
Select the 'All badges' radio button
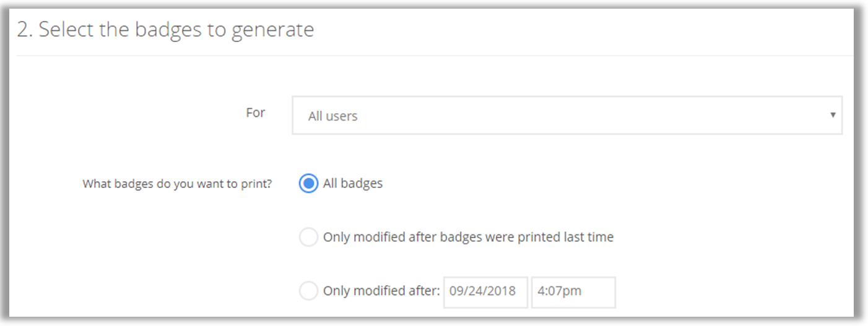pyautogui.click(x=308, y=184)
